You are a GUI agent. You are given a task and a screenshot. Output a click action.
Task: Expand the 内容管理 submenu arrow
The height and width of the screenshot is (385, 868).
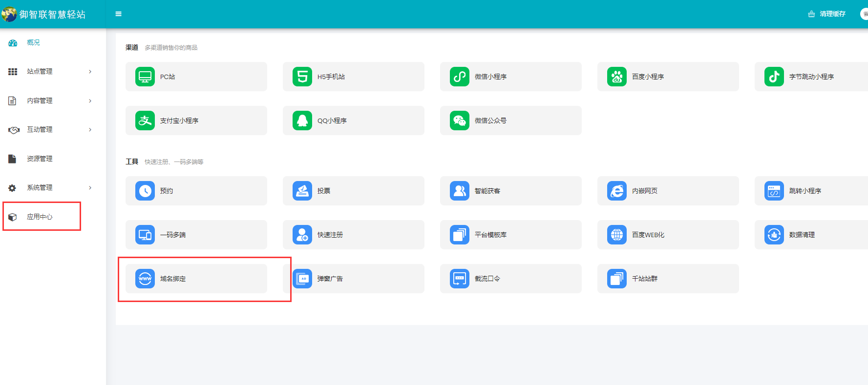tap(90, 101)
